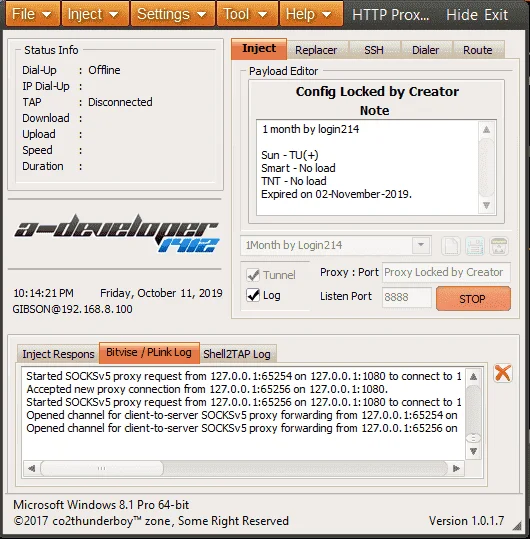Expand the Settings menu
Viewport: 530px width, 539px height.
173,14
